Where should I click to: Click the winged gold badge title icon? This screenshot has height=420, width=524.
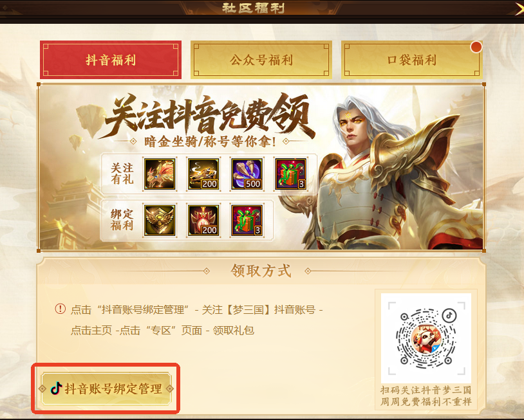[160, 221]
